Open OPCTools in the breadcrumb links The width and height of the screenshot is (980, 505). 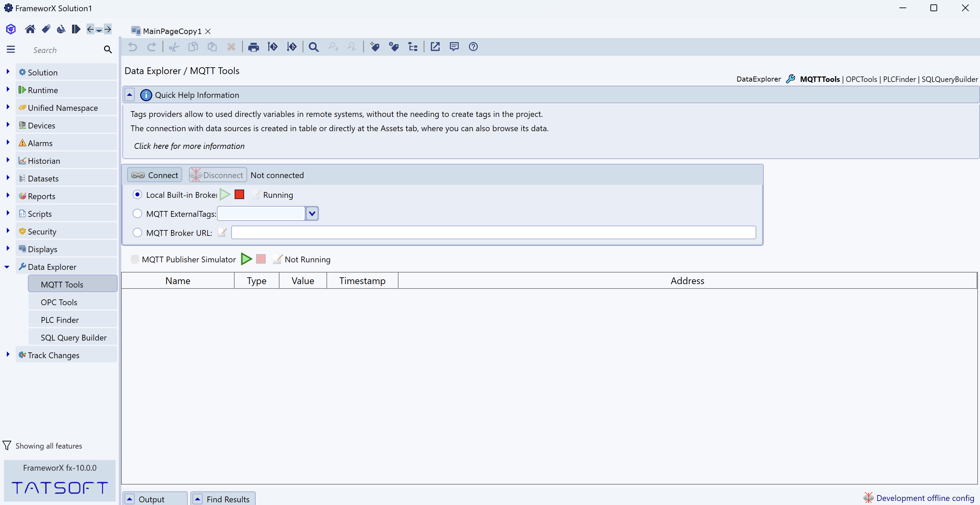(861, 79)
